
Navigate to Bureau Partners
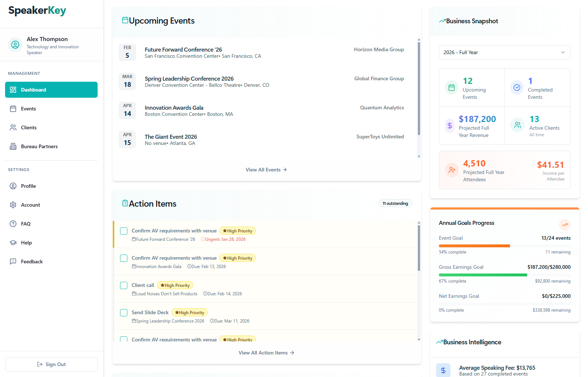tap(51, 146)
